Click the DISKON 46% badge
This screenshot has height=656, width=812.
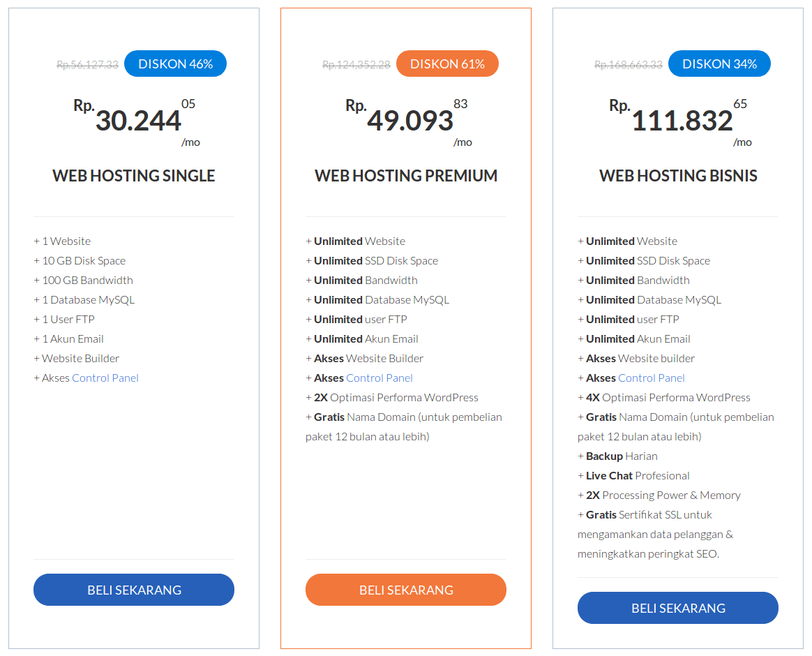click(x=176, y=64)
